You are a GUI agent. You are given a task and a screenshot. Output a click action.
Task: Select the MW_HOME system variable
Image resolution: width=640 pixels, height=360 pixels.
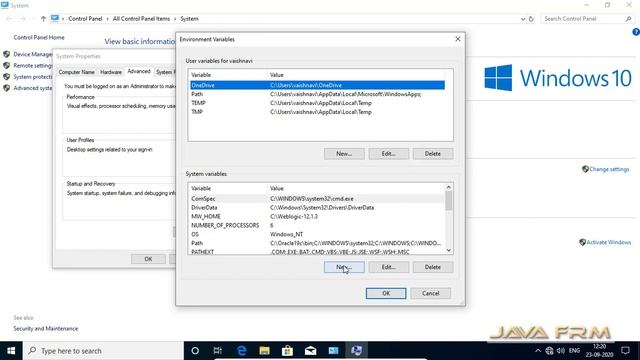[317, 217]
